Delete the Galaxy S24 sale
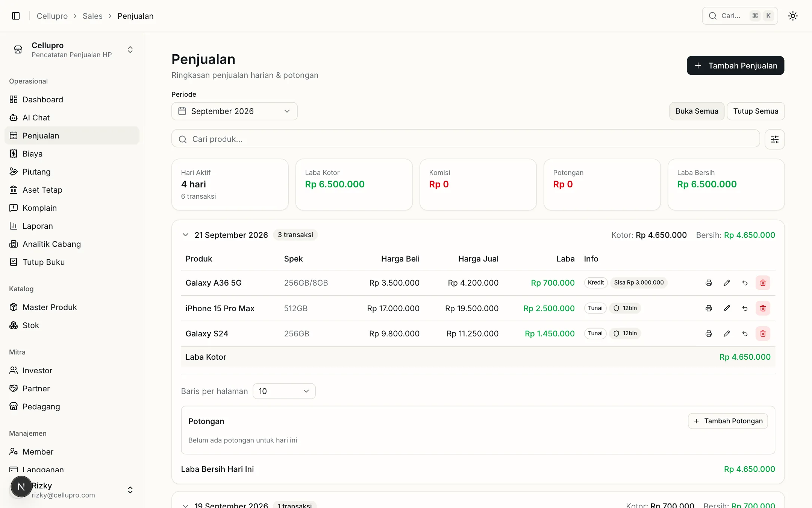This screenshot has height=508, width=812. [x=763, y=334]
